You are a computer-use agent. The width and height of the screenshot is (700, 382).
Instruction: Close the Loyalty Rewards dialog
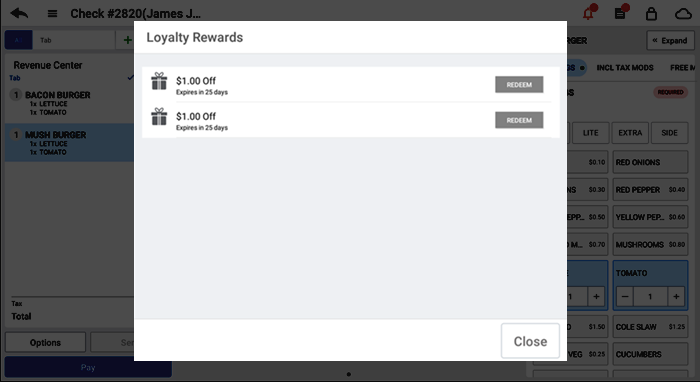pos(530,341)
